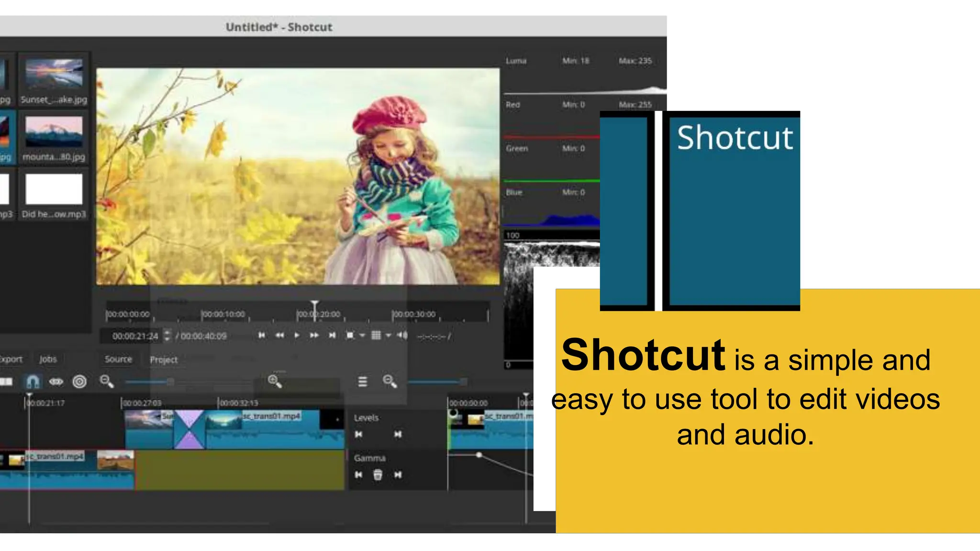Click the Luma histogram label
The height and width of the screenshot is (551, 980).
[516, 61]
